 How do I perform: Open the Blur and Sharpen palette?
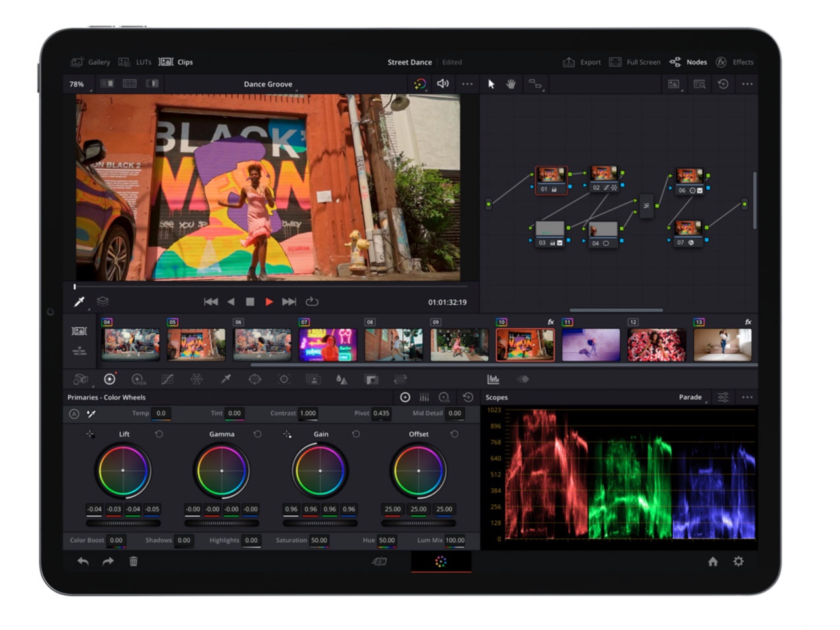(x=342, y=379)
